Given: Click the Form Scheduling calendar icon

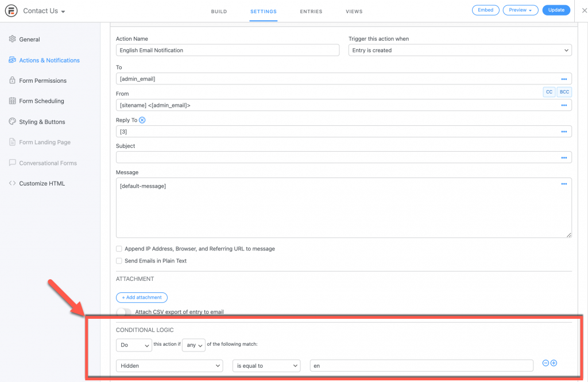Looking at the screenshot, I should point(13,101).
